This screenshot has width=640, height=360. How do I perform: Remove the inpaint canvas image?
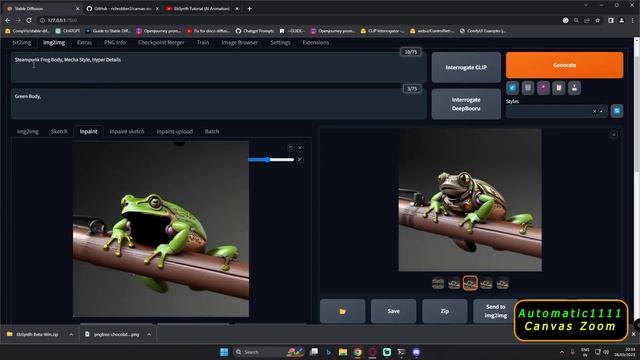300,148
